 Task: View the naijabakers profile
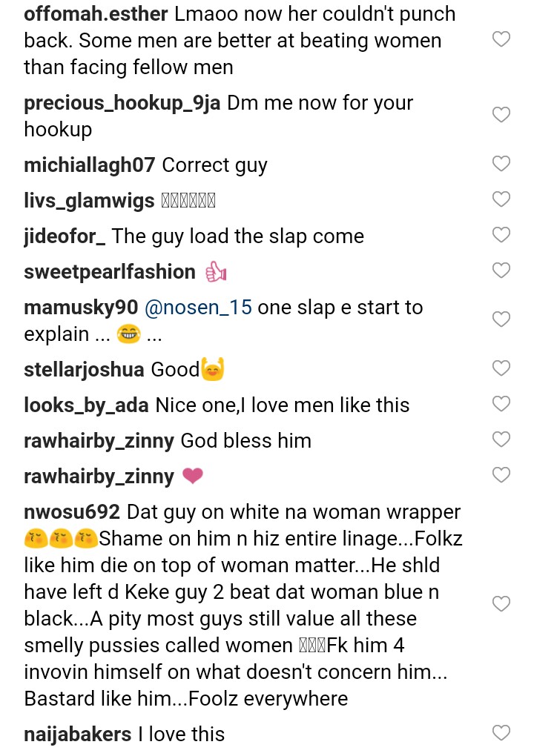78,735
